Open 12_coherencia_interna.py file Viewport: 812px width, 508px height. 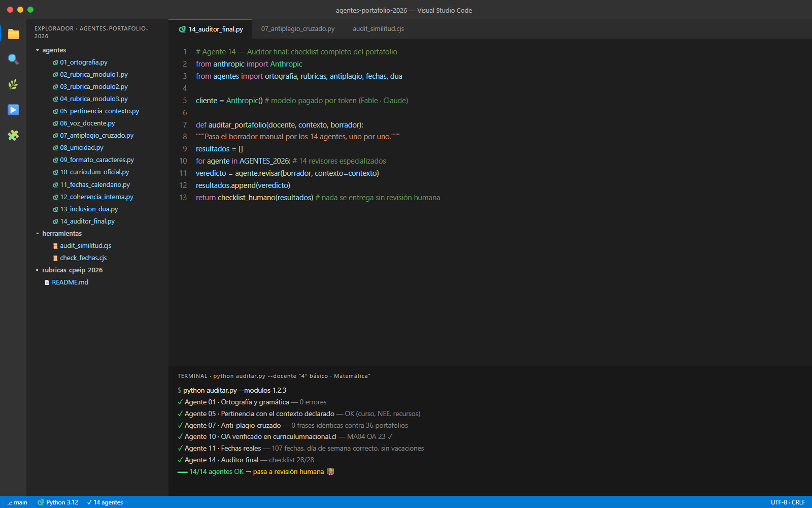97,197
